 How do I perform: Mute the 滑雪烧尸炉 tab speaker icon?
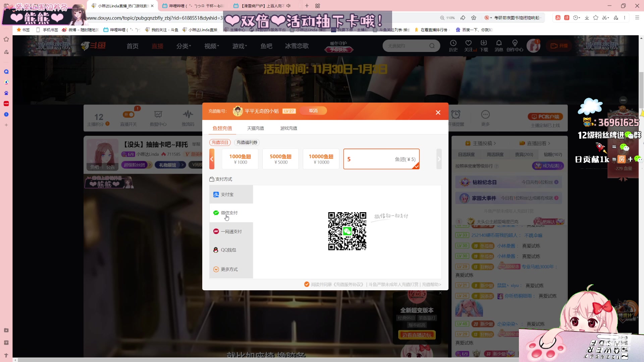click(288, 6)
